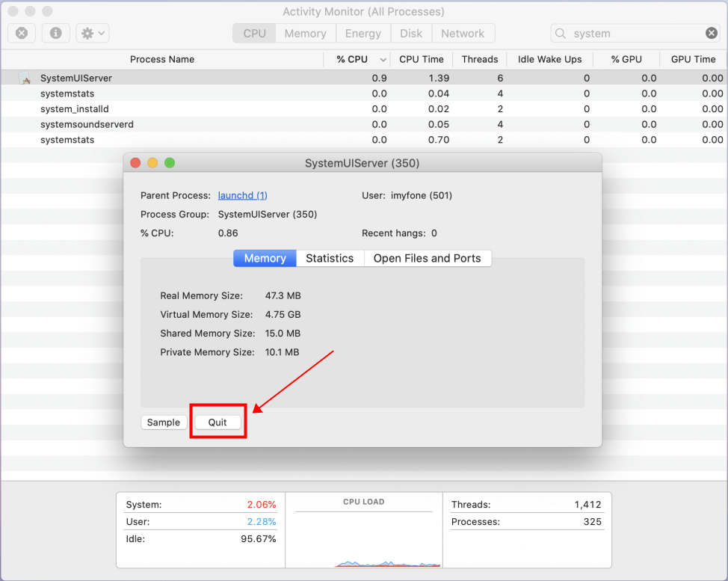Open the % CPU sort direction chevron
Screen dimensions: 728x581
pyautogui.click(x=382, y=59)
